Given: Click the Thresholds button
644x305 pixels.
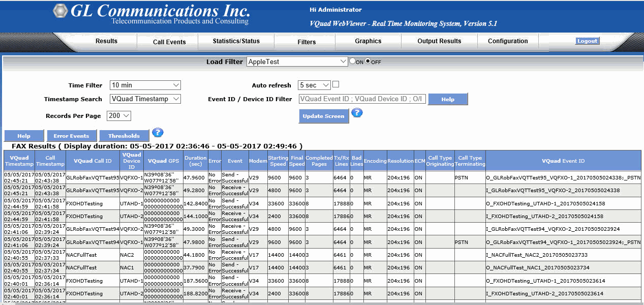Looking at the screenshot, I should (x=124, y=136).
